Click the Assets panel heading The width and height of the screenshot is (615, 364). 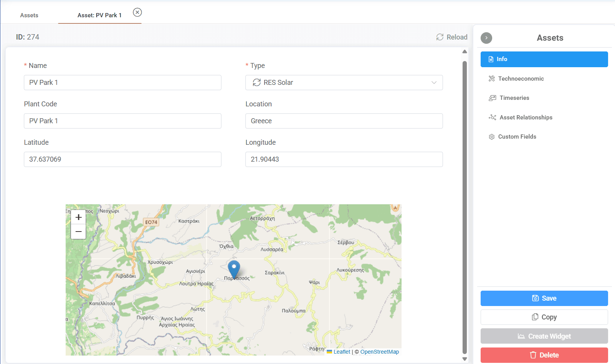tap(550, 38)
